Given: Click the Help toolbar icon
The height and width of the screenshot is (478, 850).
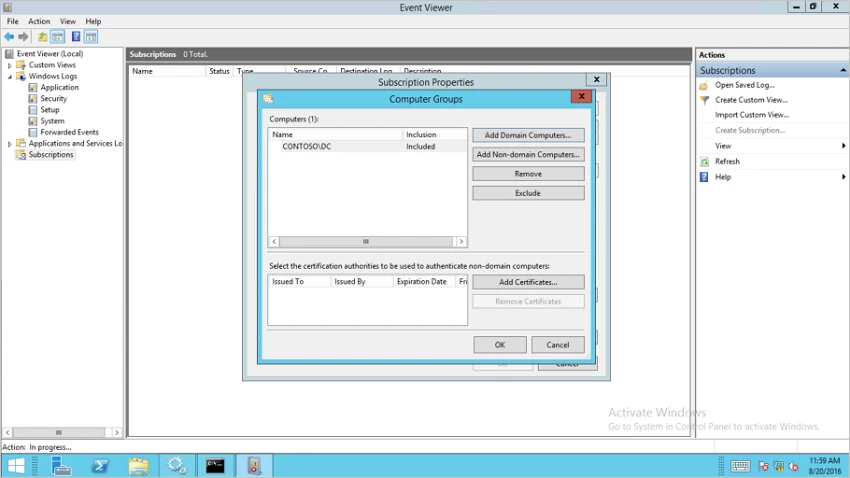Looking at the screenshot, I should 76,37.
